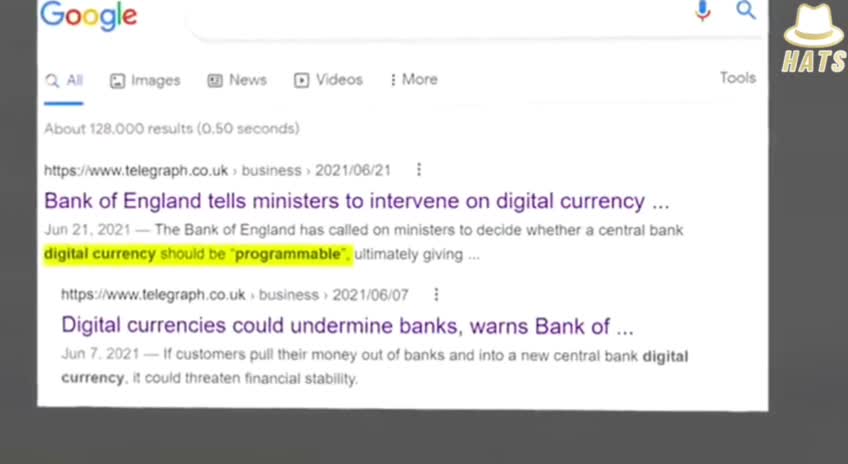This screenshot has height=464, width=848.
Task: Expand the More search filters menu
Action: [x=414, y=79]
